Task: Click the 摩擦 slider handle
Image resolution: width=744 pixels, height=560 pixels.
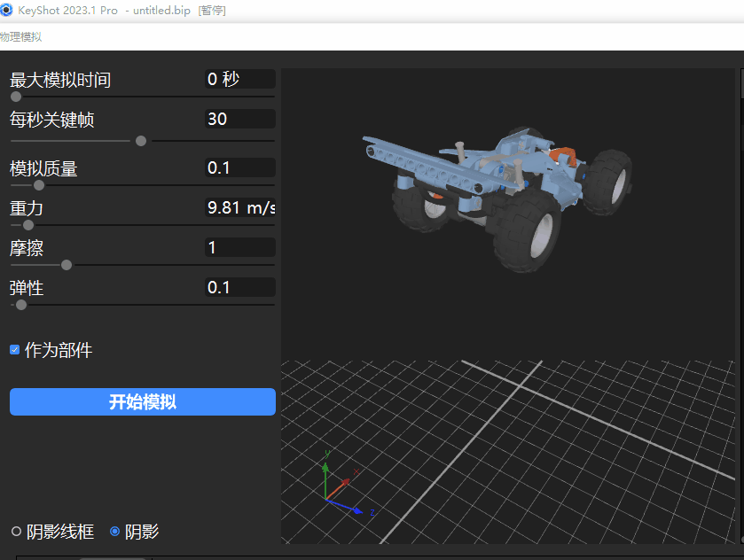Action: point(67,265)
